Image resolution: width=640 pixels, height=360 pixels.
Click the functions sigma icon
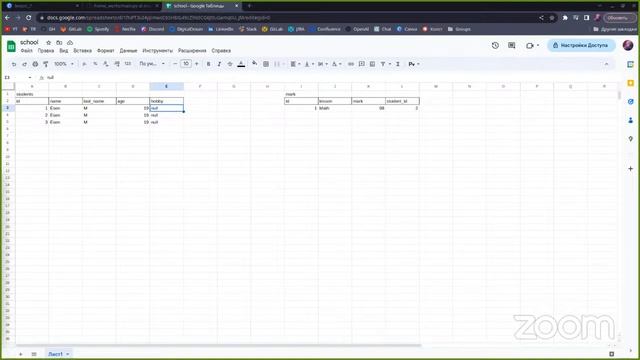(398, 64)
